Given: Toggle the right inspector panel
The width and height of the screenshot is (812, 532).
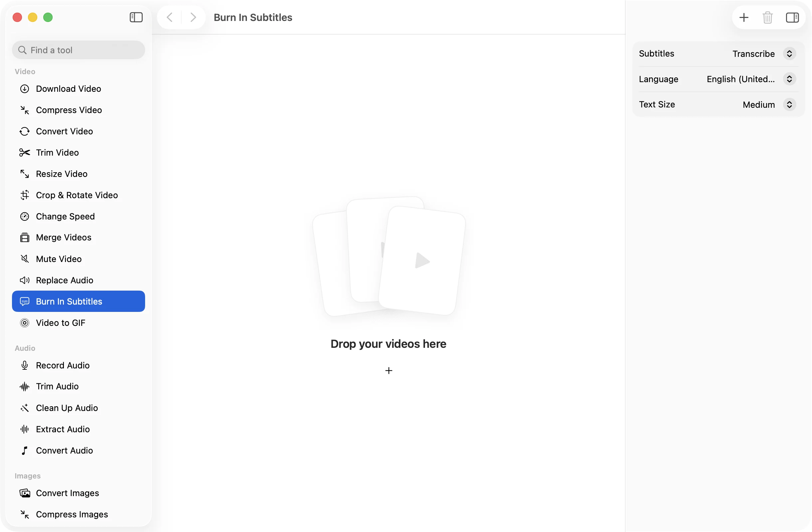Looking at the screenshot, I should point(792,17).
